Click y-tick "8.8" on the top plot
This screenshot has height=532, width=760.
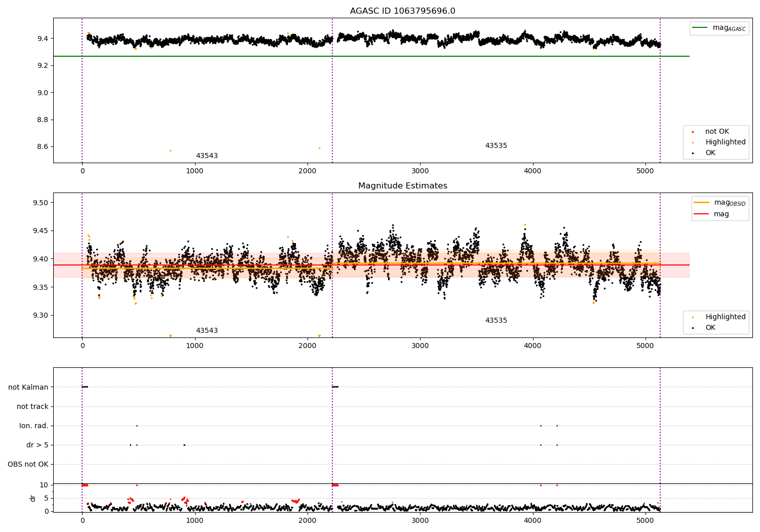click(x=42, y=120)
